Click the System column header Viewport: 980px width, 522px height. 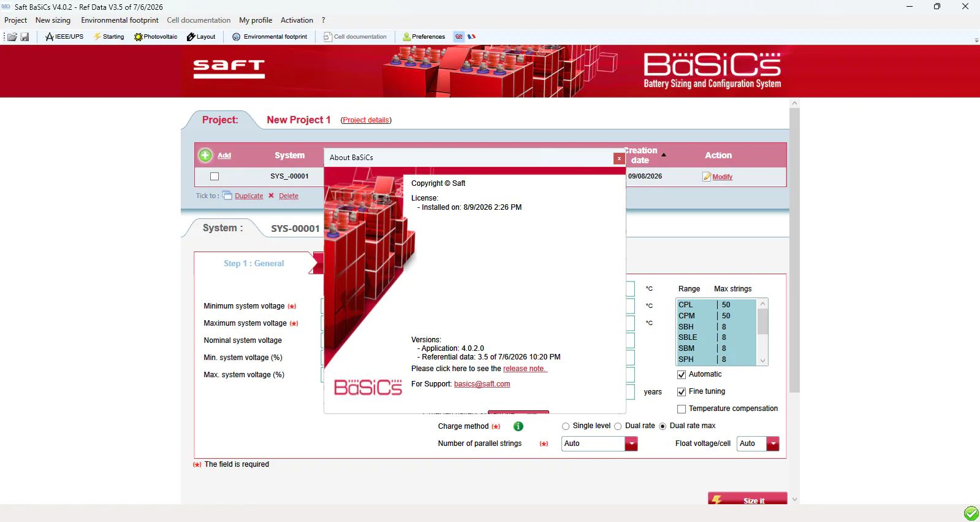[289, 155]
